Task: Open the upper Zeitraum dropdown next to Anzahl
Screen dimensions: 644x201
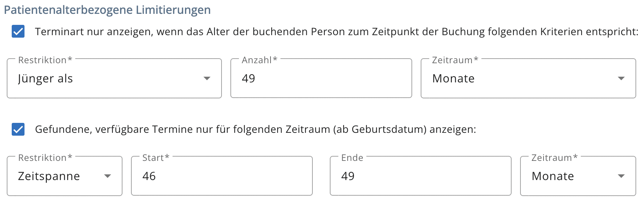Action: coord(528,78)
